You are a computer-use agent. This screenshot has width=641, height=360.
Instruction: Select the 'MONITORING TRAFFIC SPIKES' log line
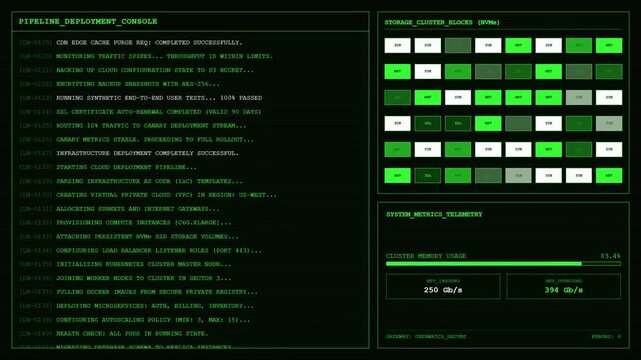(x=146, y=56)
